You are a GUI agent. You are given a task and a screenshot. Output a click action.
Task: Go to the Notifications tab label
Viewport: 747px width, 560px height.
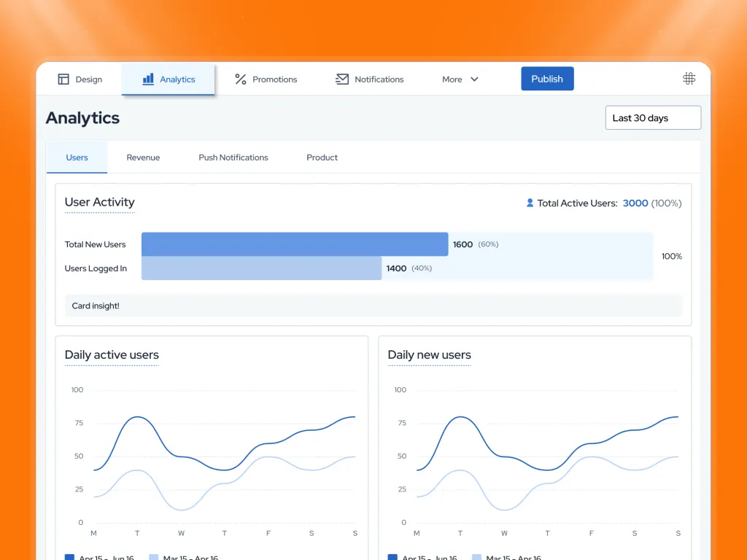click(x=379, y=79)
